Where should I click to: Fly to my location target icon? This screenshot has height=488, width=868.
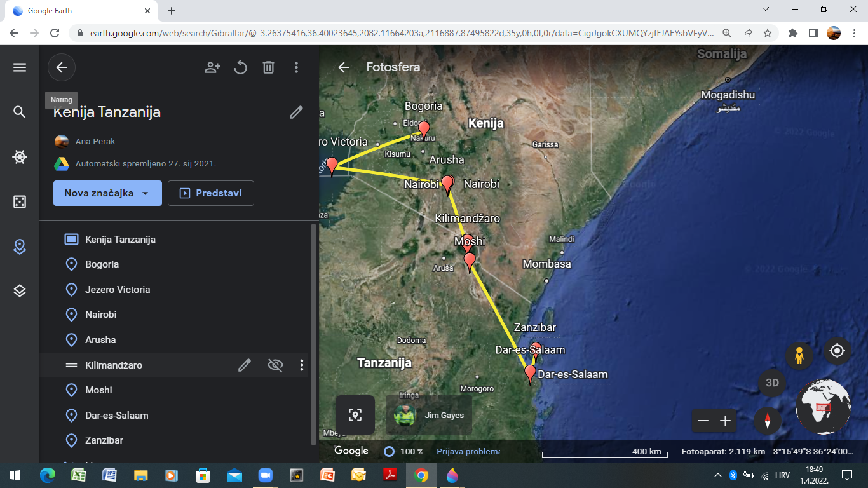pyautogui.click(x=837, y=351)
